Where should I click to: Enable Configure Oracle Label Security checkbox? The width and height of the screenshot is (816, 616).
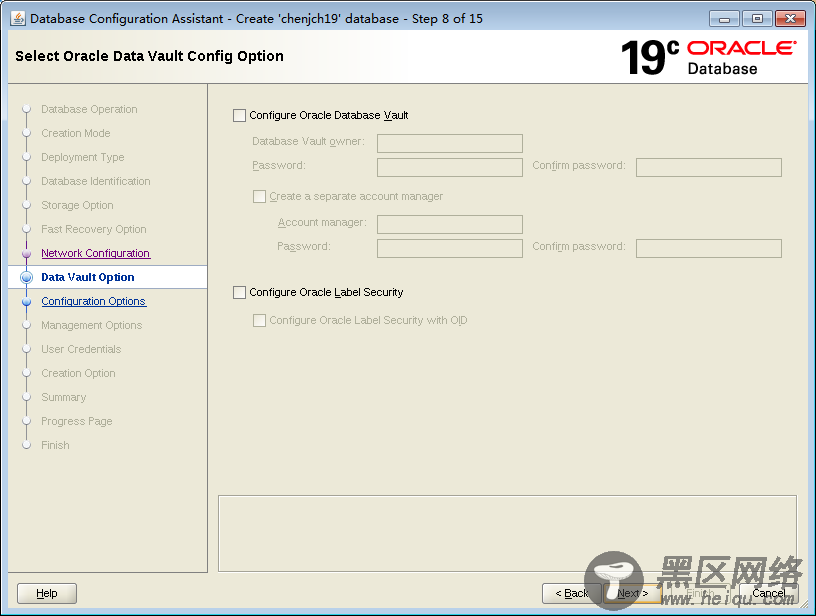pyautogui.click(x=239, y=292)
